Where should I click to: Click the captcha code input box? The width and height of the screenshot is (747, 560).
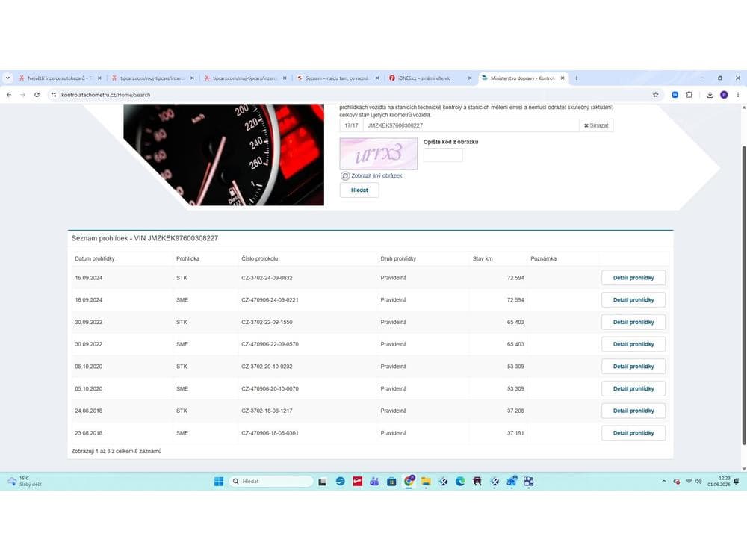tap(442, 155)
